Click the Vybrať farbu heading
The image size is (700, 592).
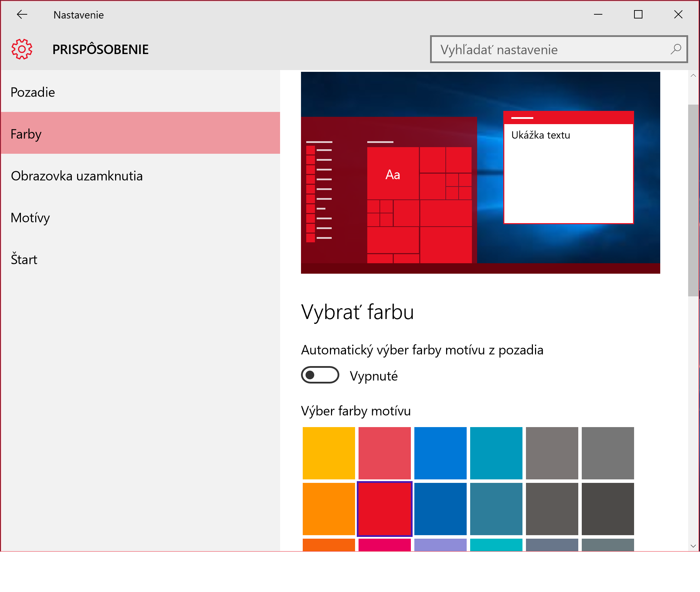click(x=357, y=312)
